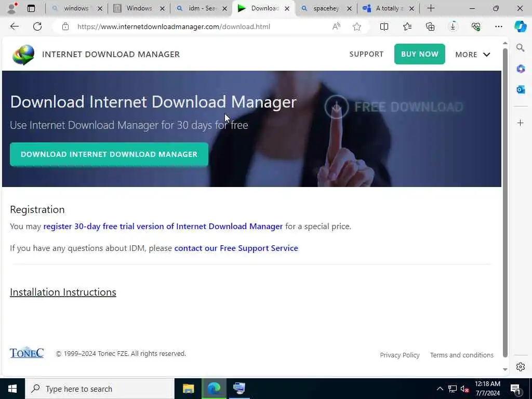Customize sidebar with plus icon
Image resolution: width=532 pixels, height=399 pixels.
pos(521,123)
